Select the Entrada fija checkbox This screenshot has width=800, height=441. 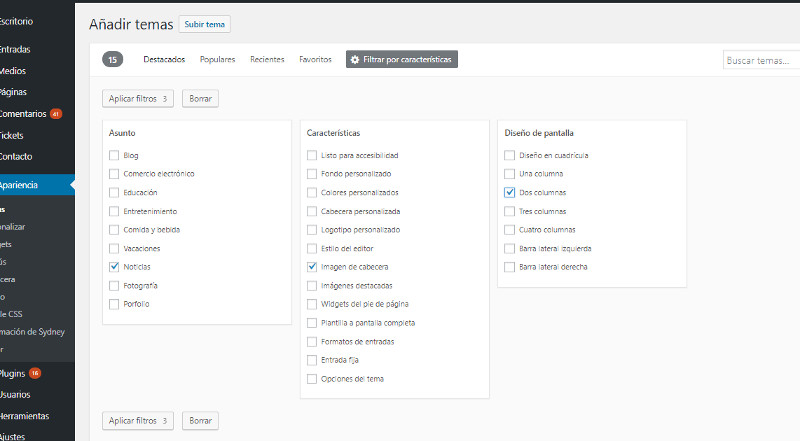click(312, 360)
